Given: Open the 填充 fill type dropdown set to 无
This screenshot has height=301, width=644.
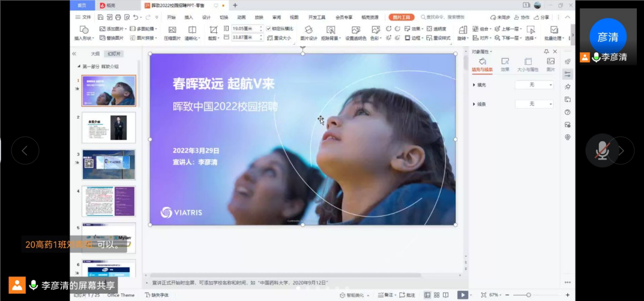Looking at the screenshot, I should pos(534,85).
